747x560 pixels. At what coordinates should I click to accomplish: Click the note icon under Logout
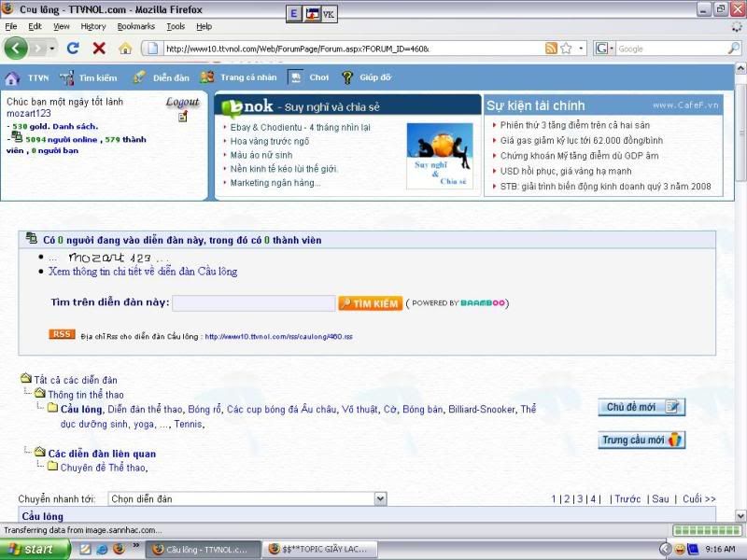tap(183, 117)
